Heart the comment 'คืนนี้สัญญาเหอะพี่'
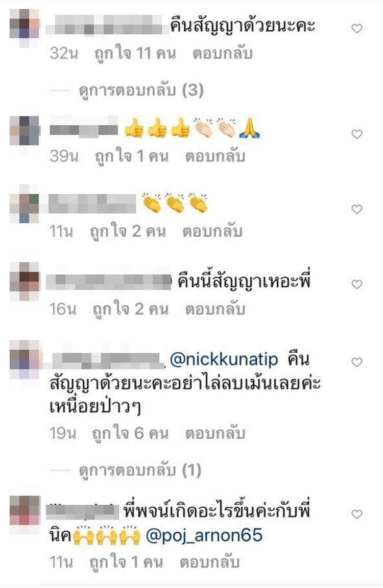Viewport: 383px width, 588px height. click(x=357, y=285)
